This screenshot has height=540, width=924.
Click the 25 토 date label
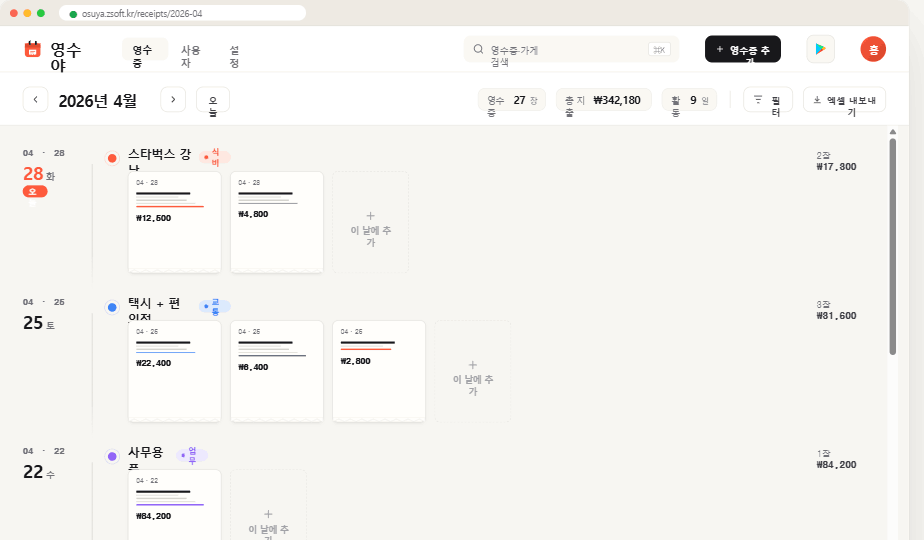coord(39,323)
